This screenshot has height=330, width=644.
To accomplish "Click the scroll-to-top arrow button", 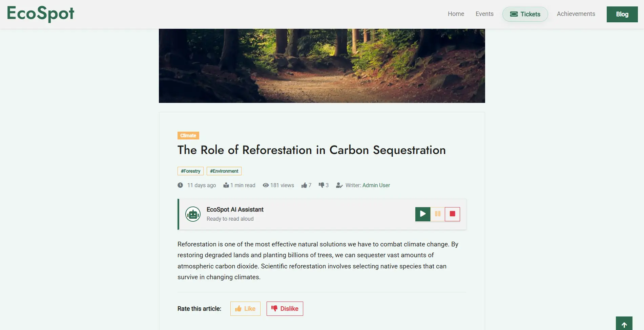I will click(624, 324).
